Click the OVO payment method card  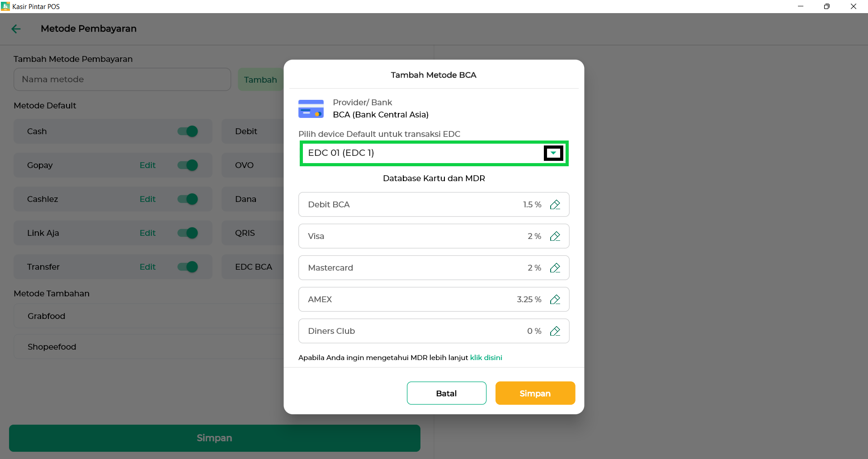pos(252,165)
